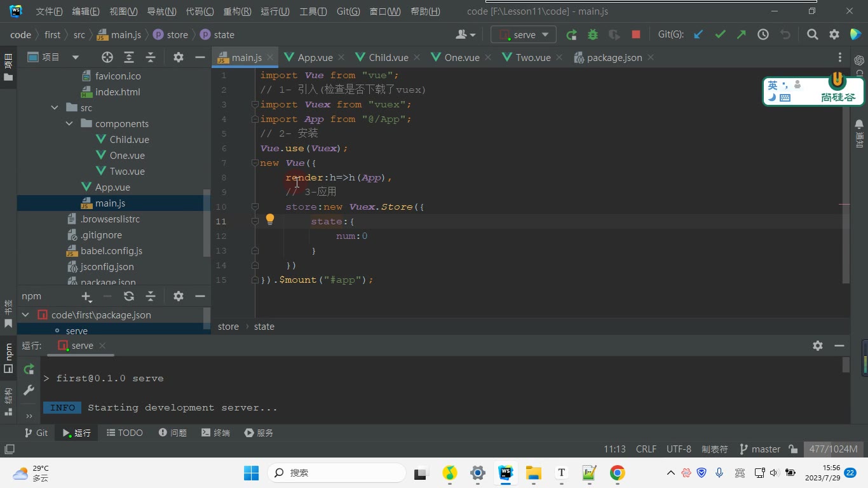Start debugging with the bug icon
The width and height of the screenshot is (868, 488).
tap(593, 35)
